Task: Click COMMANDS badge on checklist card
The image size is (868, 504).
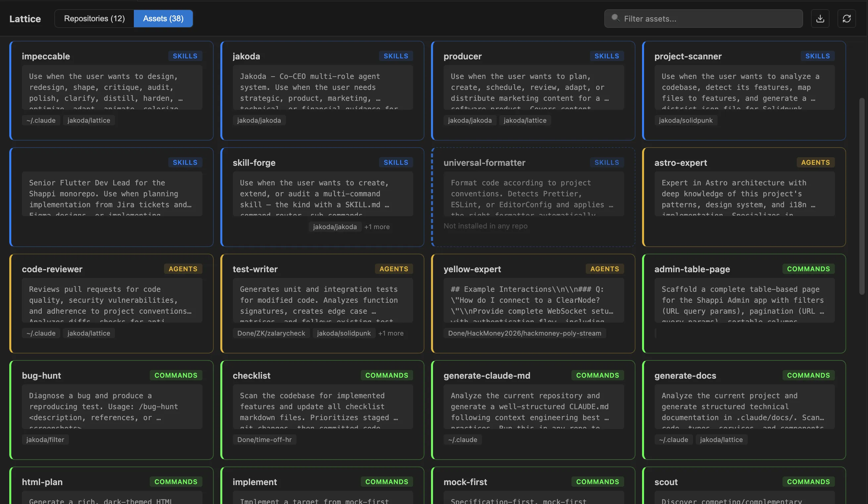Action: click(x=387, y=375)
